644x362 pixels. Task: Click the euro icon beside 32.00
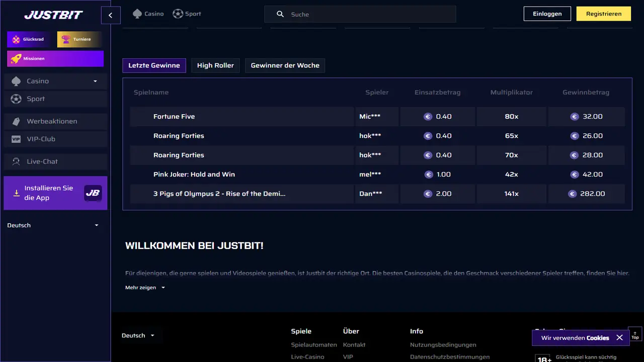(575, 117)
